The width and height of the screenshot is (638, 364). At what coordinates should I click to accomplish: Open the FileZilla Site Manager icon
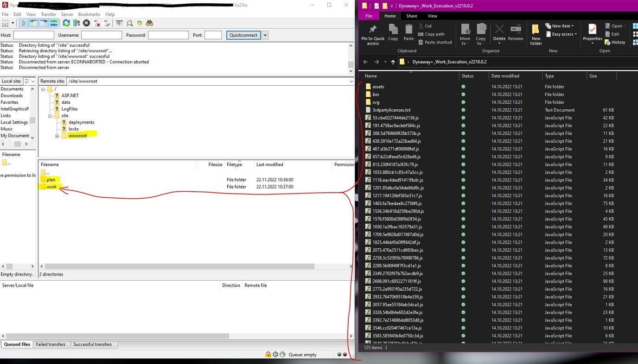pos(6,23)
